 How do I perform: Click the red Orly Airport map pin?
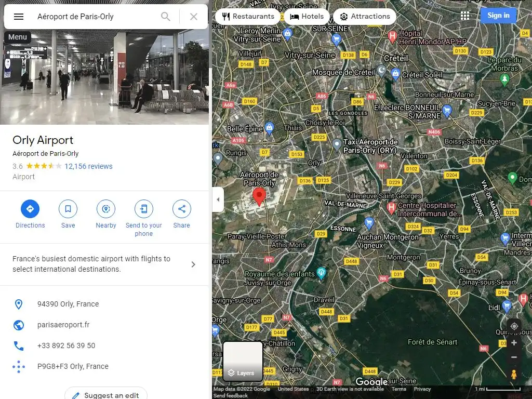coord(259,196)
